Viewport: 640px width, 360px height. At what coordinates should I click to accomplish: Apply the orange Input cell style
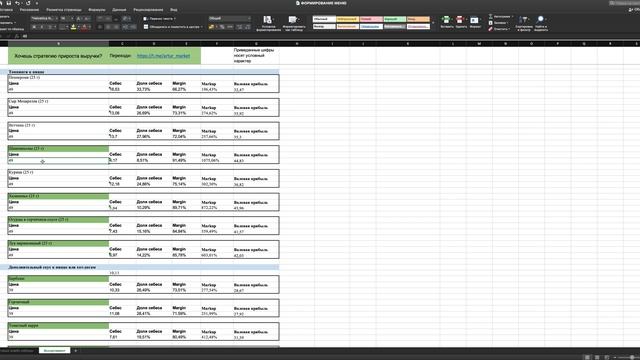[x=418, y=19]
